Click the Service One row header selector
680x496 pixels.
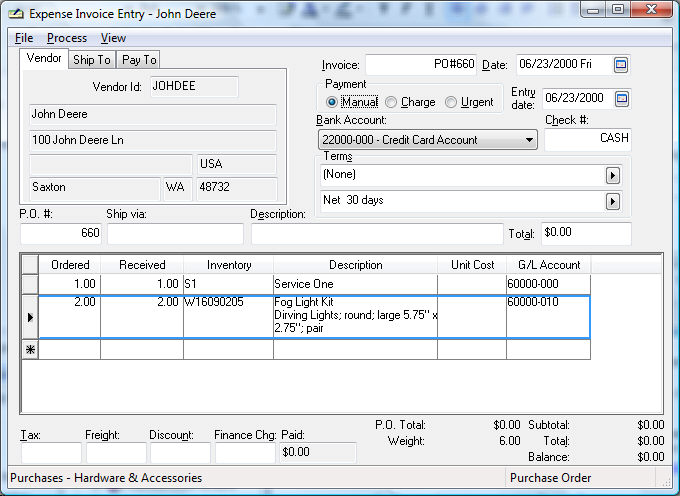(30, 284)
